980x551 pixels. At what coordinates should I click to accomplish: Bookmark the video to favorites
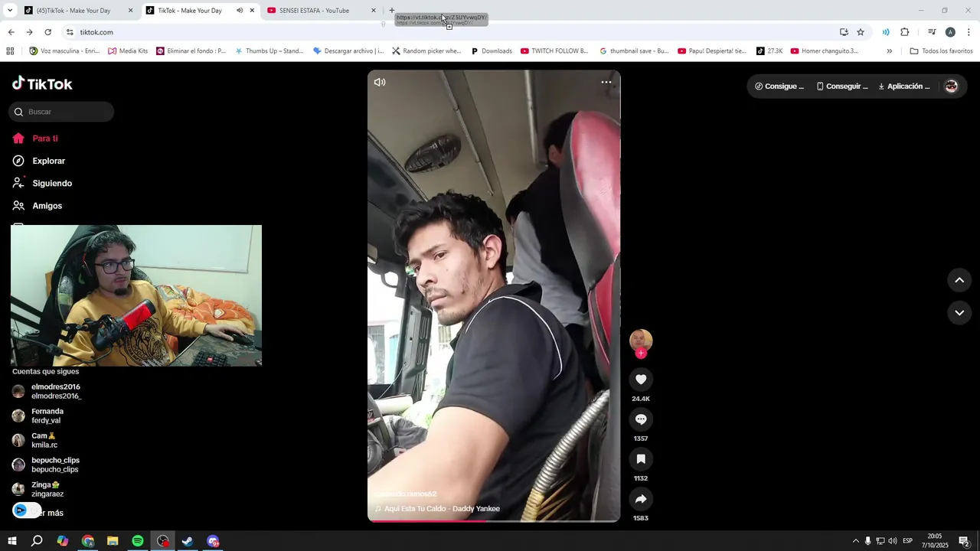[641, 459]
